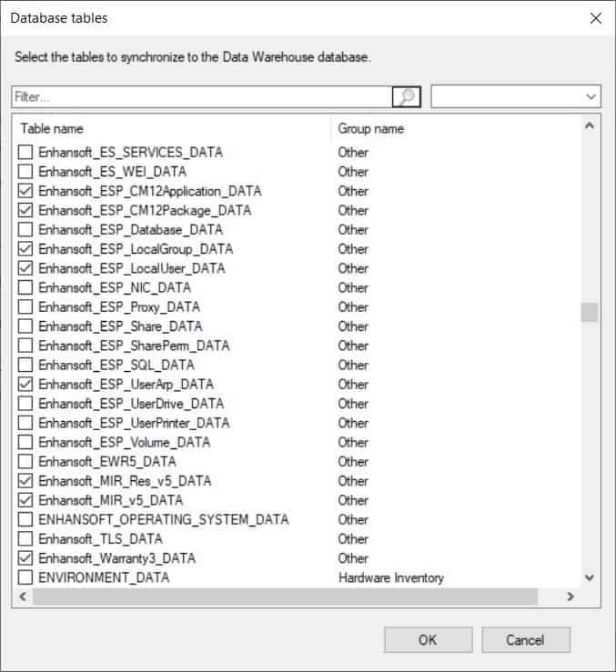Click the horizontal scrollbar track
Viewport: 616px width, 672px height.
click(364, 597)
